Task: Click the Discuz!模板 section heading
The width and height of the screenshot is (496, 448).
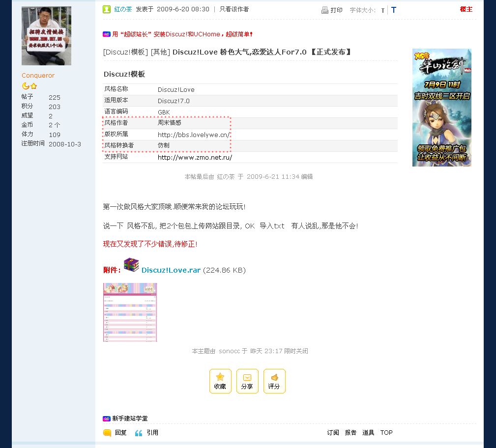Action: click(x=124, y=74)
